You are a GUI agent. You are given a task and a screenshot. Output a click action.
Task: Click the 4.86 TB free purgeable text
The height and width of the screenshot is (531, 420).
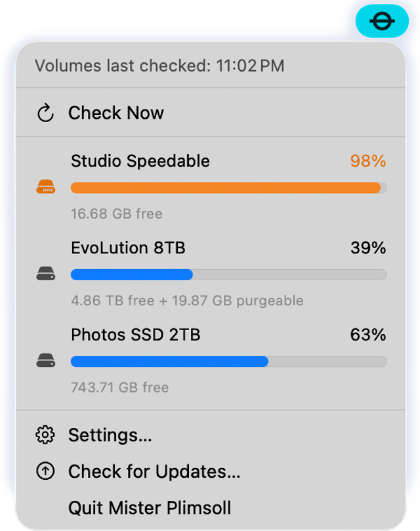click(x=187, y=301)
